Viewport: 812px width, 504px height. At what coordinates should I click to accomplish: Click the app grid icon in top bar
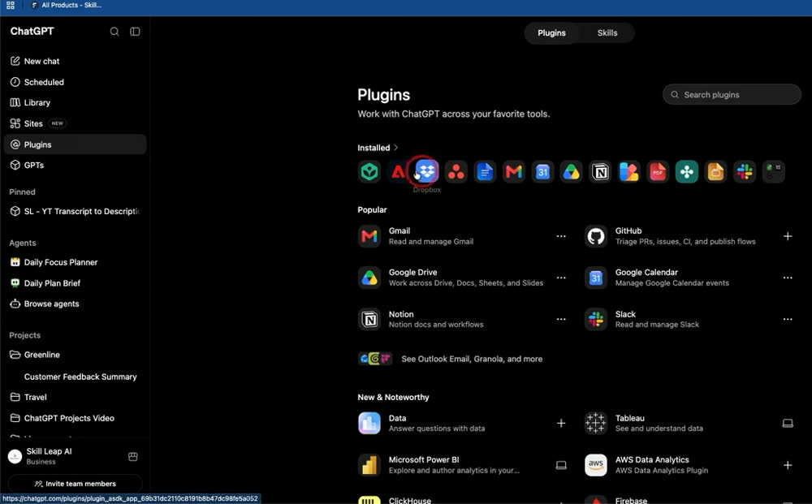(11, 5)
